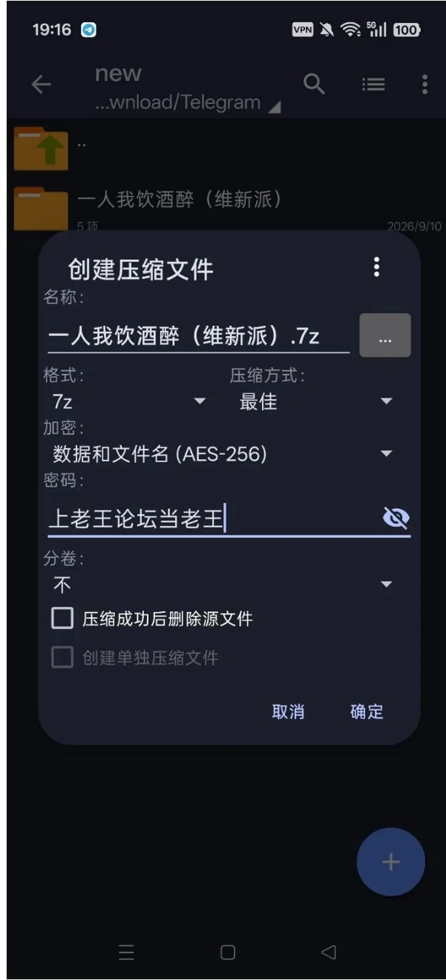Check '压缩成功后删除源文件' checkbox
The image size is (446, 980).
[62, 618]
